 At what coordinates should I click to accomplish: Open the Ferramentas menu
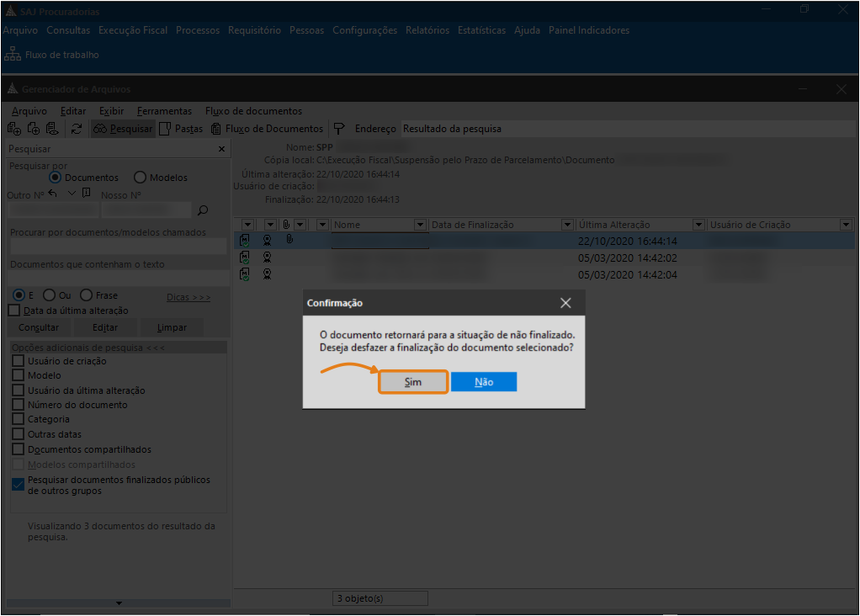pyautogui.click(x=164, y=111)
